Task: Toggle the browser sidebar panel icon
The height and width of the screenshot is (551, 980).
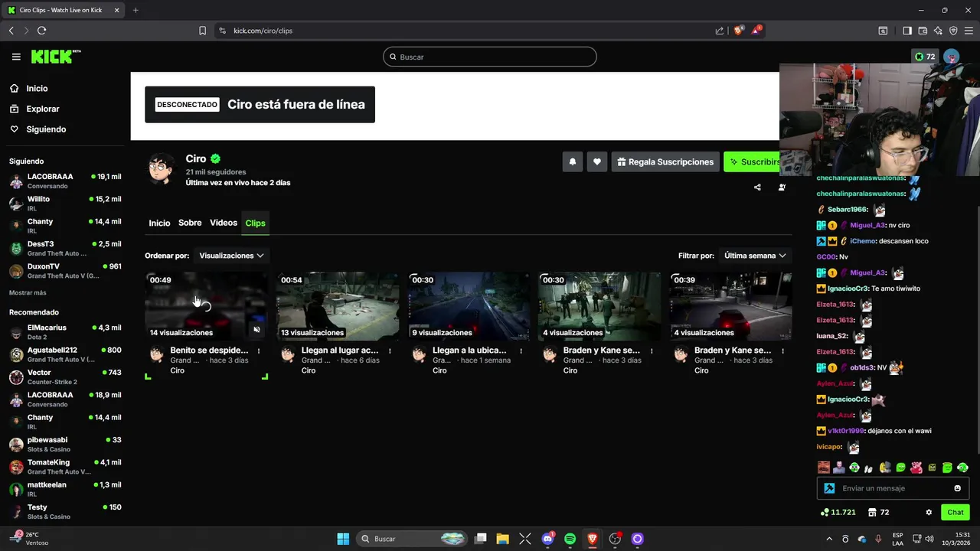Action: (x=907, y=31)
